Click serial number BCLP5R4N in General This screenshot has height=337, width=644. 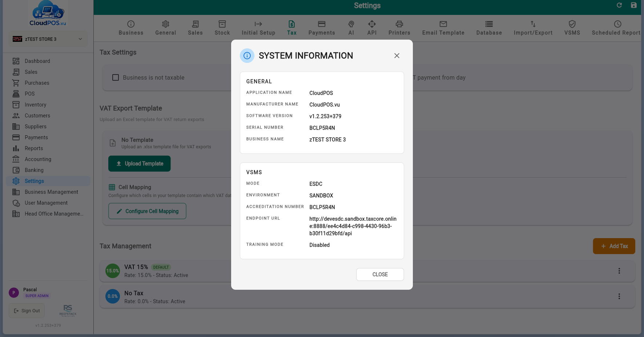[322, 128]
